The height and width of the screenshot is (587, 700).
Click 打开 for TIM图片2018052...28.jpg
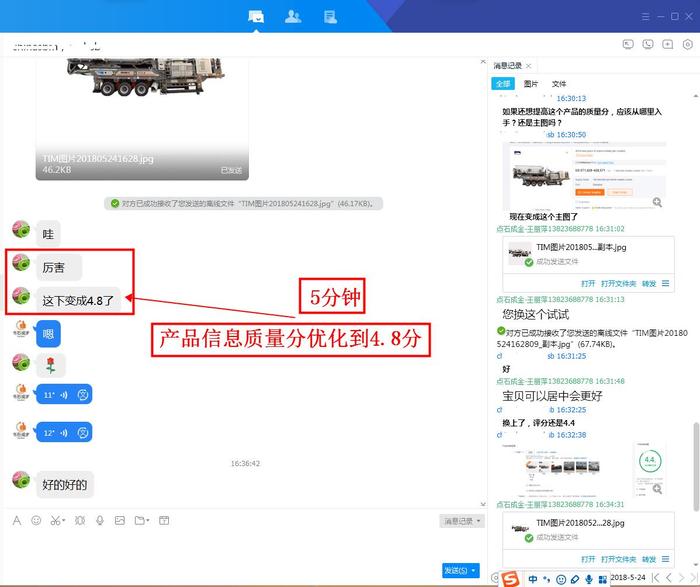pos(588,559)
